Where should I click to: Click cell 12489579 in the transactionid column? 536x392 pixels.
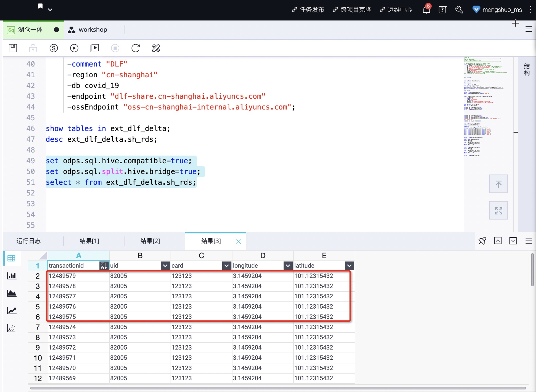pos(79,276)
